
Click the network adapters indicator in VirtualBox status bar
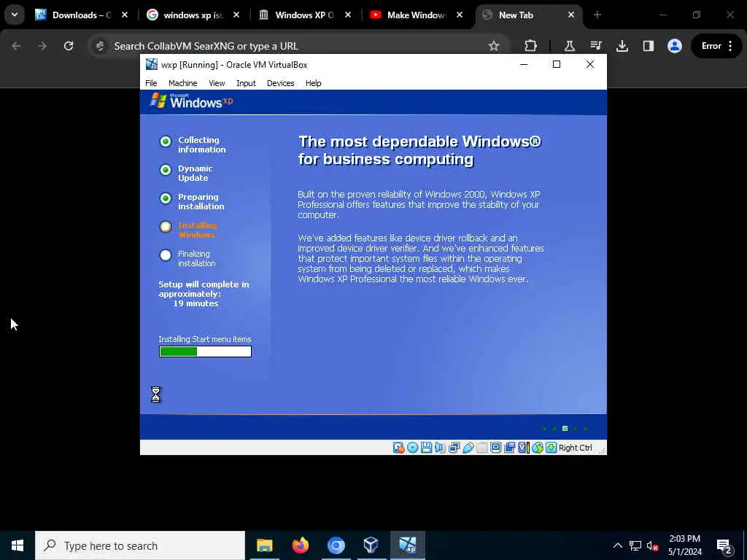coord(454,448)
